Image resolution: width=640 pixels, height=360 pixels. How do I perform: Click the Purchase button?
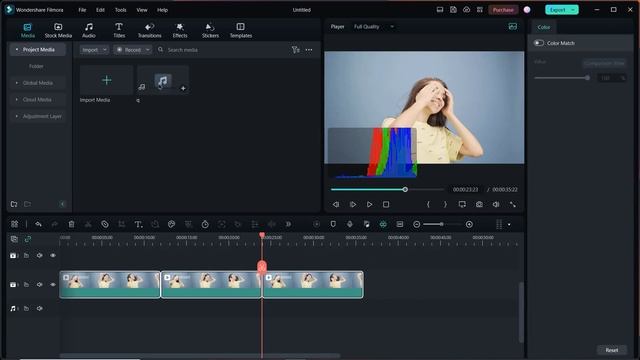(503, 10)
